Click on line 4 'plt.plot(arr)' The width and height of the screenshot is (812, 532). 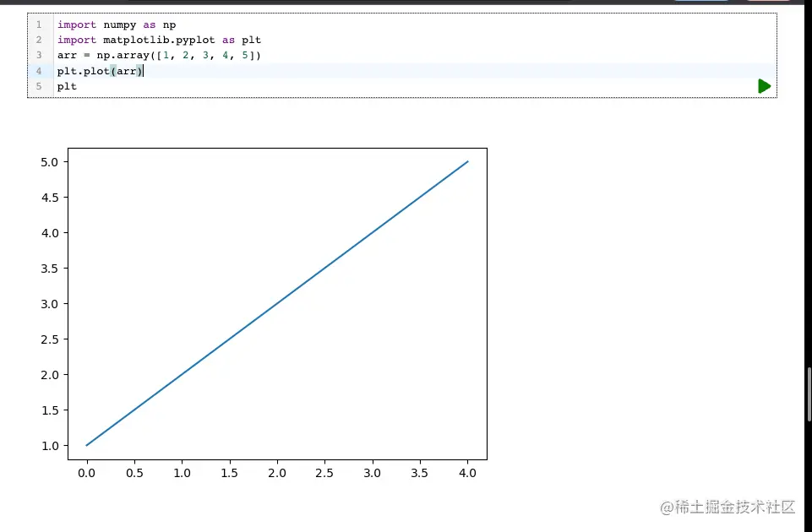100,71
